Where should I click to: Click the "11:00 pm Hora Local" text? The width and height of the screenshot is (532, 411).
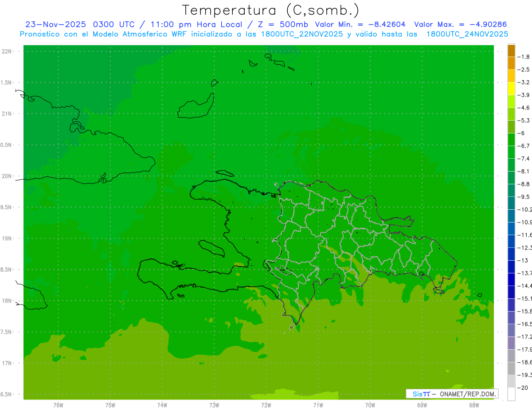pos(196,24)
